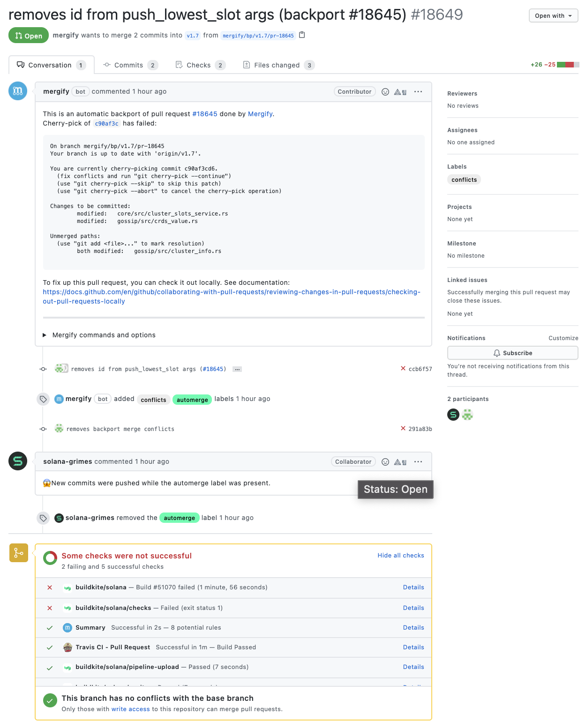Click author avatar on 291a83b commit
This screenshot has width=586, height=728.
(x=59, y=428)
